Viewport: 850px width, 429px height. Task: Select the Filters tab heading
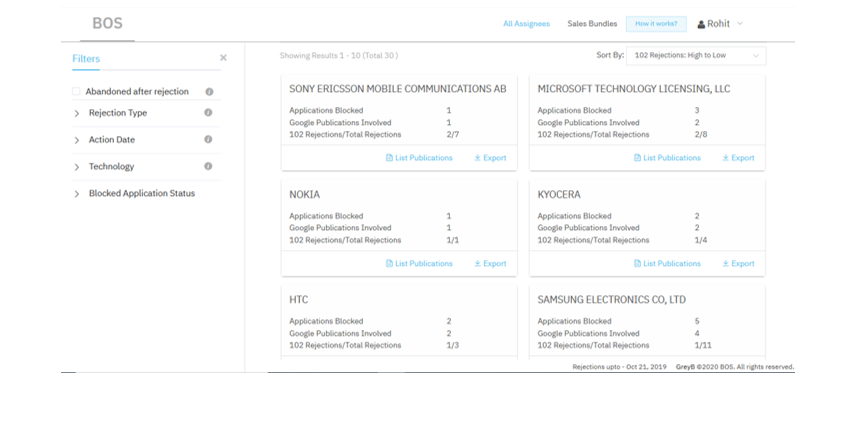86,59
